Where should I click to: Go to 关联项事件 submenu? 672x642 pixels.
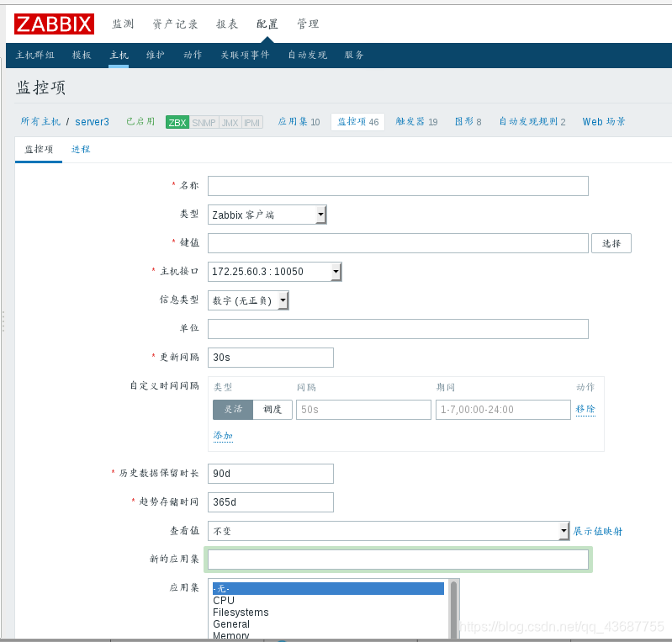pos(245,55)
